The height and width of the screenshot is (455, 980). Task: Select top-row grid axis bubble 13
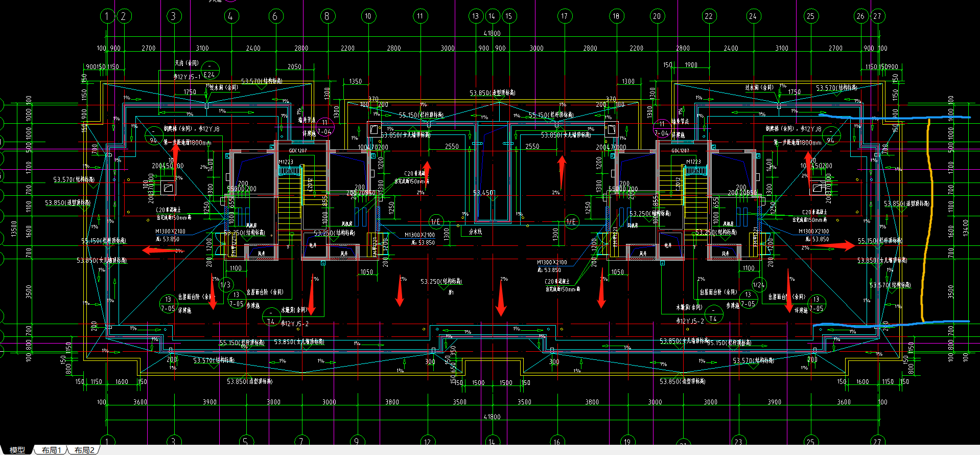click(x=476, y=16)
